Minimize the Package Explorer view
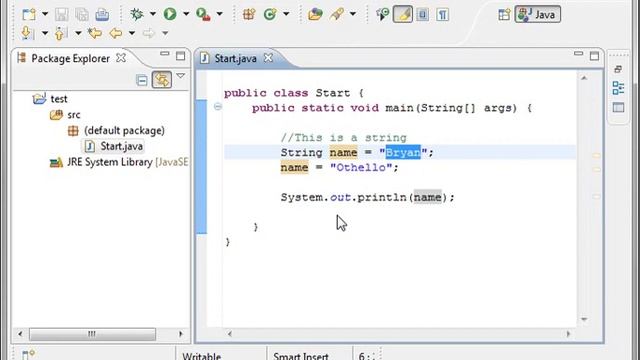 click(x=164, y=54)
